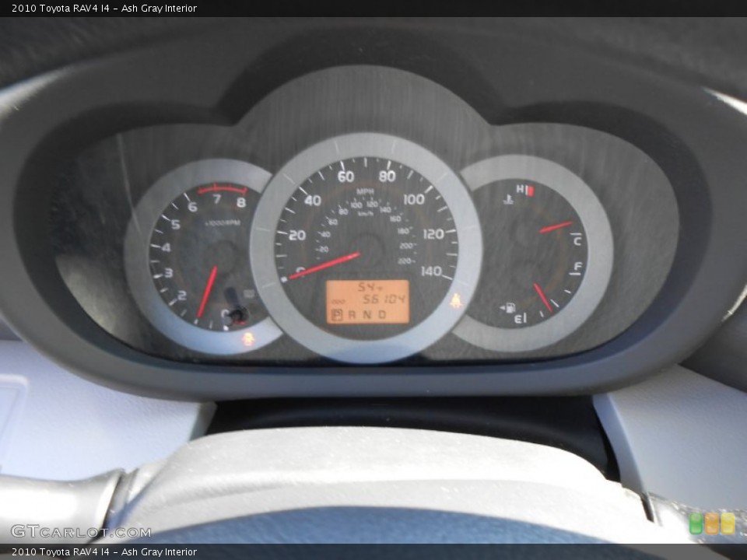Click the MPH label on the speedometer
The height and width of the screenshot is (560, 747).
[x=365, y=191]
